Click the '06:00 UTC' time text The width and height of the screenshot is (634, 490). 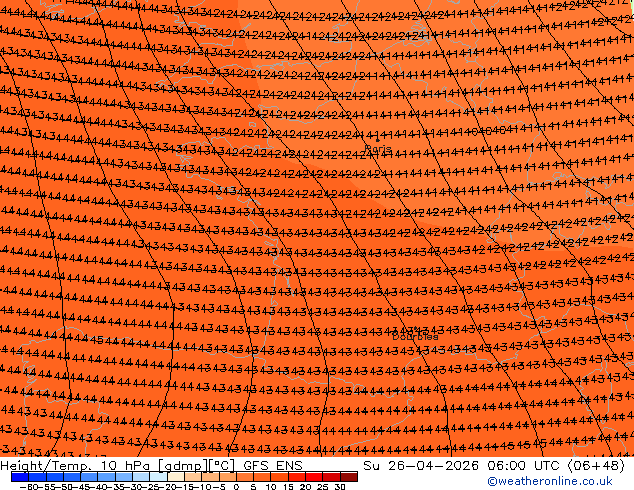point(524,465)
